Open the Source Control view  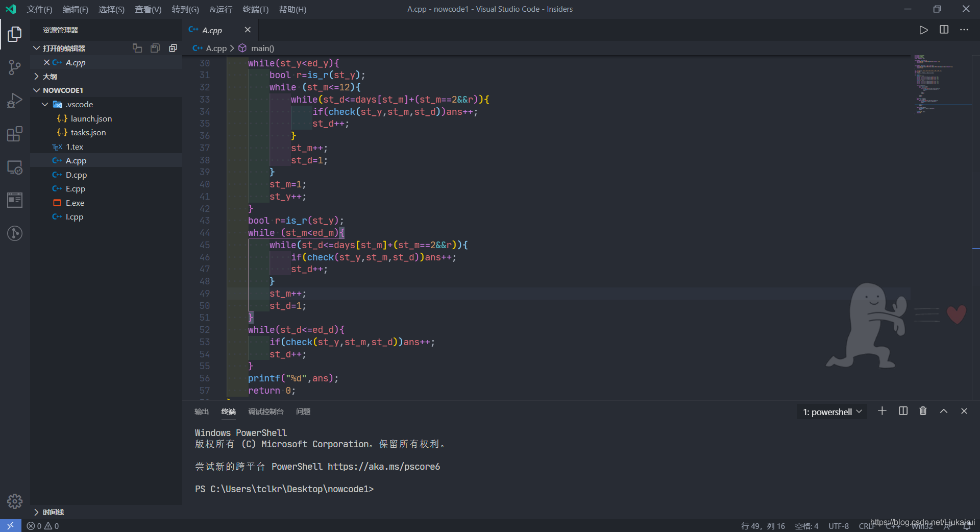click(x=15, y=67)
